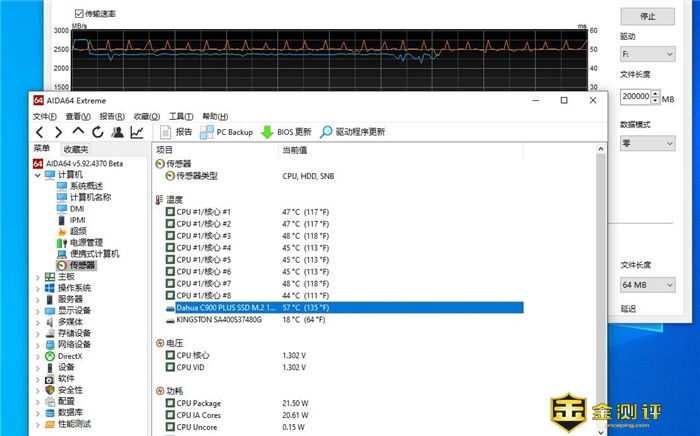Open the PC Backup tool
The height and width of the screenshot is (436, 700).
[207, 132]
